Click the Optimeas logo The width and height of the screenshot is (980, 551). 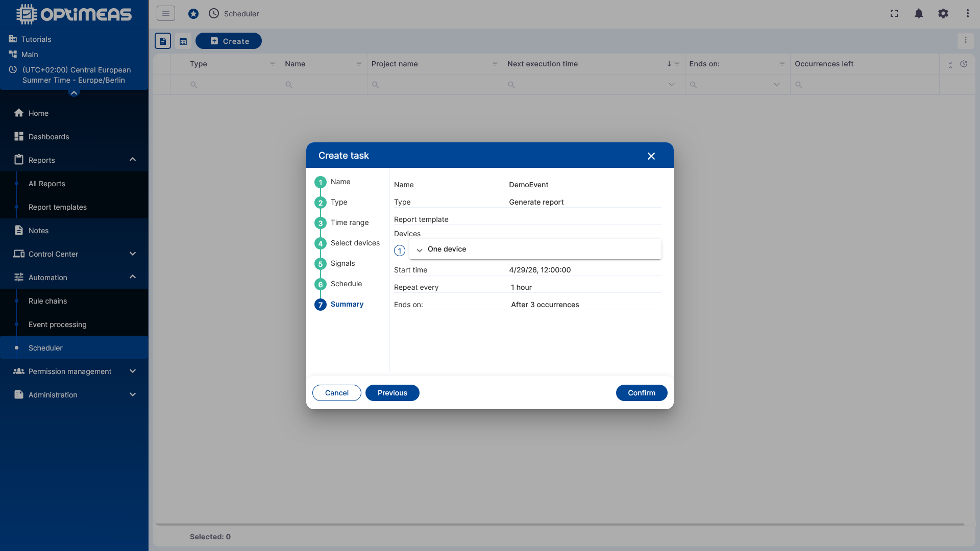tap(74, 14)
